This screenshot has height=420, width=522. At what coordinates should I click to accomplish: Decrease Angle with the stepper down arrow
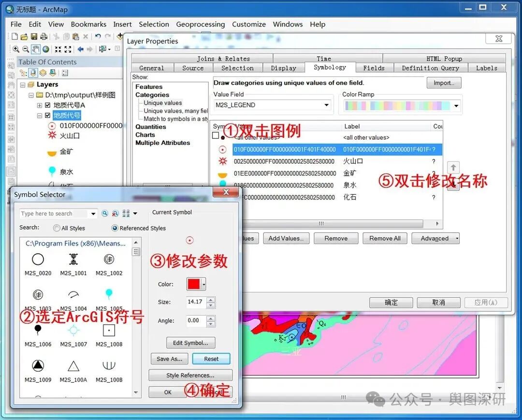click(x=211, y=323)
